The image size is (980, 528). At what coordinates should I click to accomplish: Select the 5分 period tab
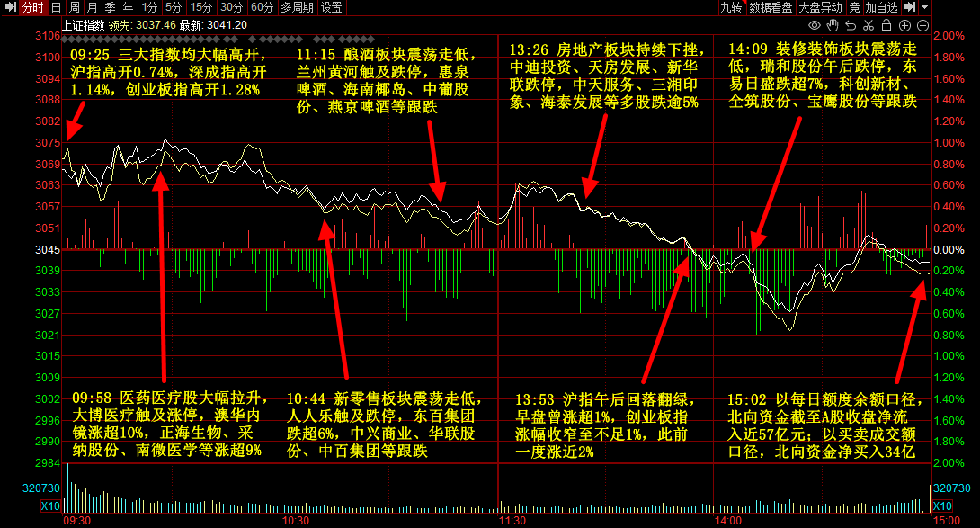click(x=173, y=7)
